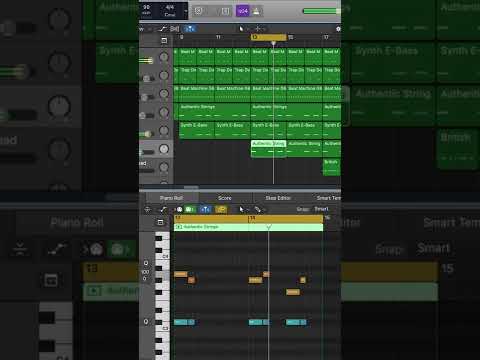The height and width of the screenshot is (360, 480).
Task: Switch to the Smart Tempo tab
Action: pyautogui.click(x=328, y=198)
